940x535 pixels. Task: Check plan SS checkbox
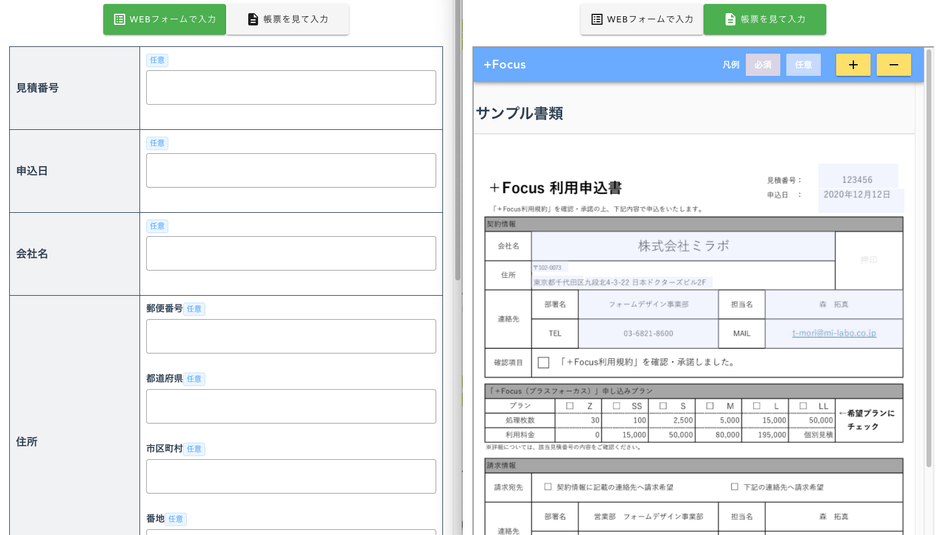(x=617, y=406)
